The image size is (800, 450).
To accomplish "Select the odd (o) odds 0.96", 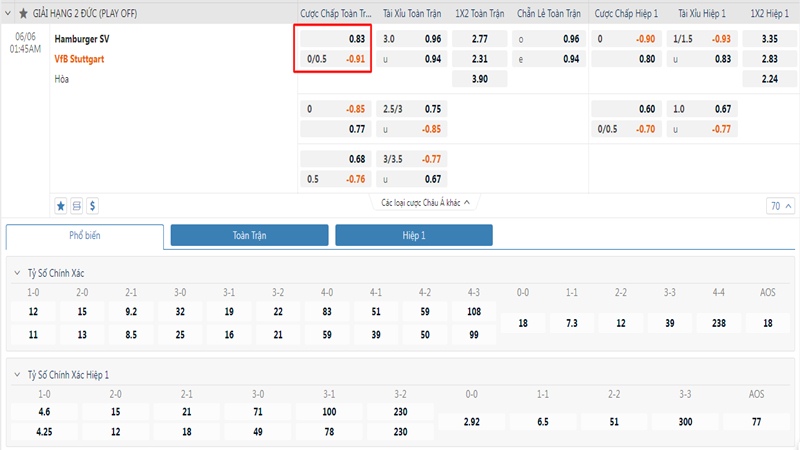I will tap(548, 39).
